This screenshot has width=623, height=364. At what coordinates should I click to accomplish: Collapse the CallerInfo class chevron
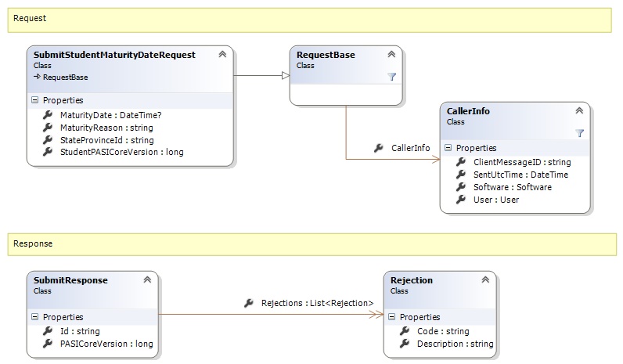point(579,111)
